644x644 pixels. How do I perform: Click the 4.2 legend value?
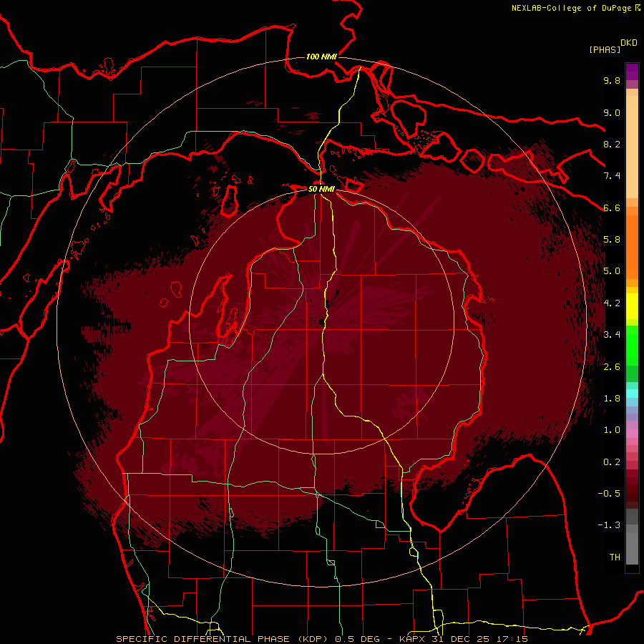tap(612, 303)
